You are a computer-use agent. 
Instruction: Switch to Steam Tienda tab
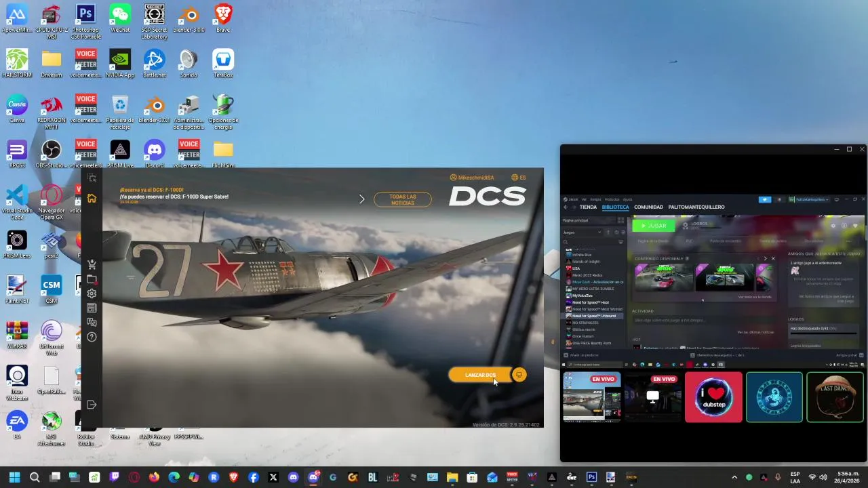point(588,207)
